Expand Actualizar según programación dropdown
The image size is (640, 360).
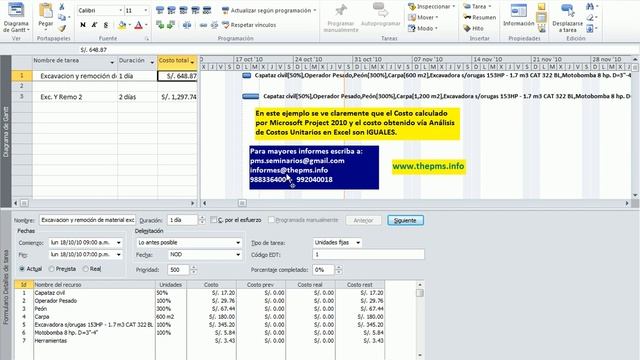(315, 10)
